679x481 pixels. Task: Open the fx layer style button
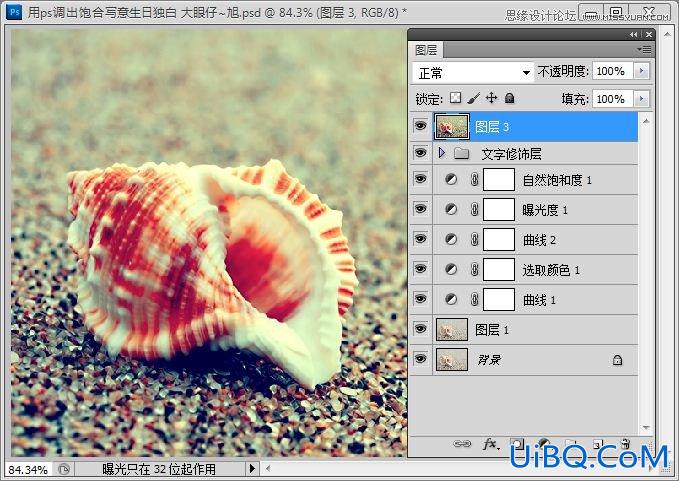[491, 444]
